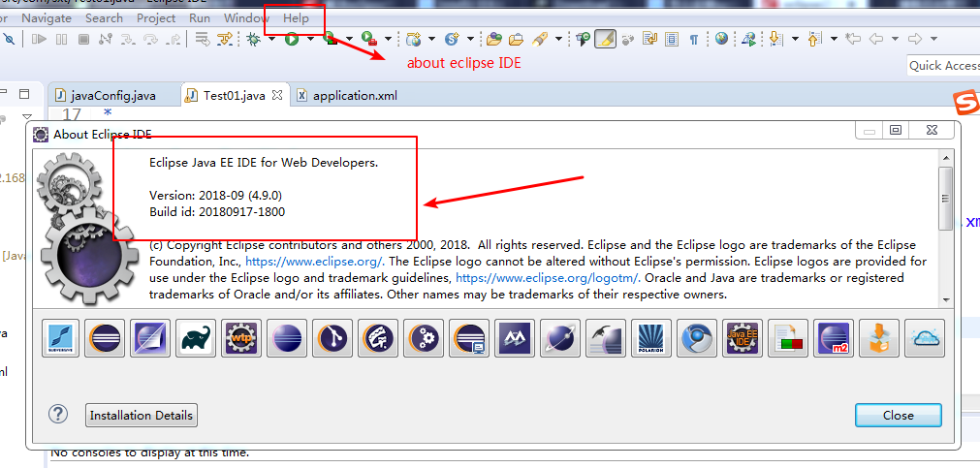Open the External Tools dropdown arrow
The height and width of the screenshot is (468, 980).
pyautogui.click(x=388, y=40)
